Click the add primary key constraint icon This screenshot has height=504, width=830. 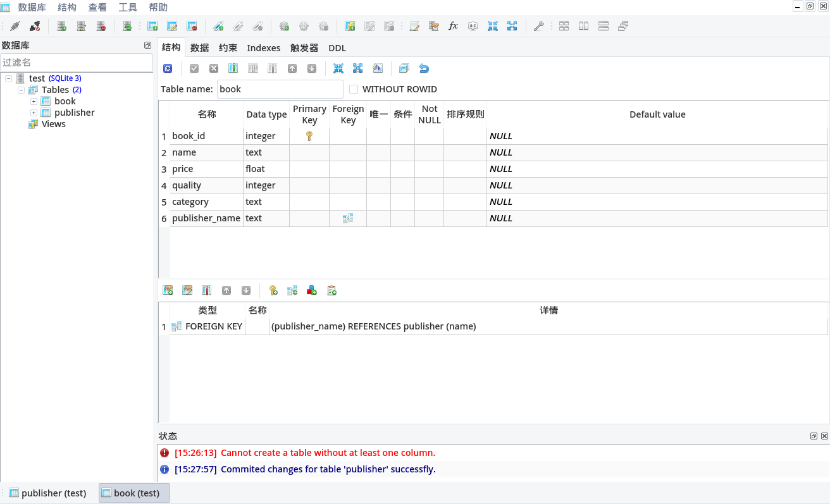(273, 290)
